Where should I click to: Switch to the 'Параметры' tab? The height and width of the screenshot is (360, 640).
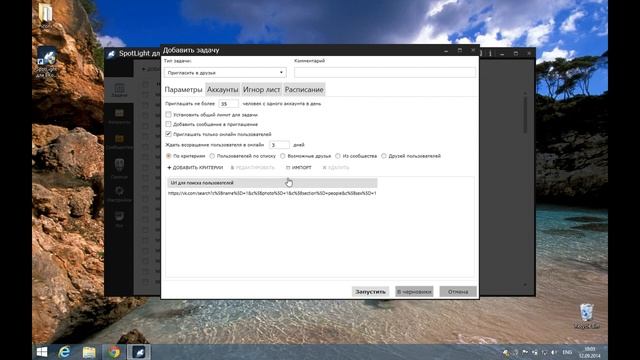(x=183, y=89)
